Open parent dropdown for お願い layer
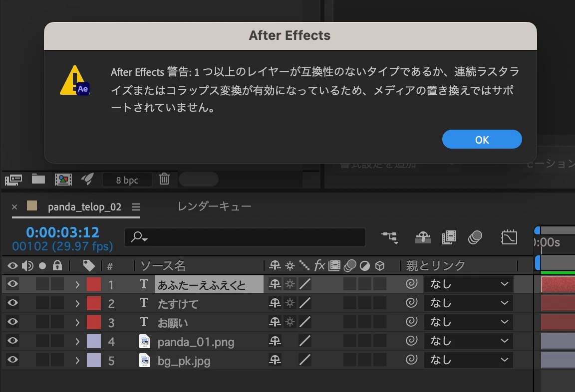 468,322
